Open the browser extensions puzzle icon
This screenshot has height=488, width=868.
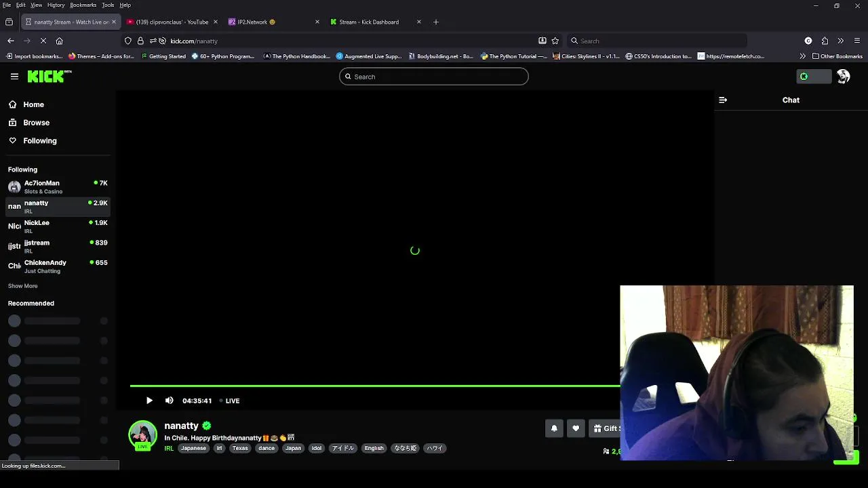tap(825, 41)
